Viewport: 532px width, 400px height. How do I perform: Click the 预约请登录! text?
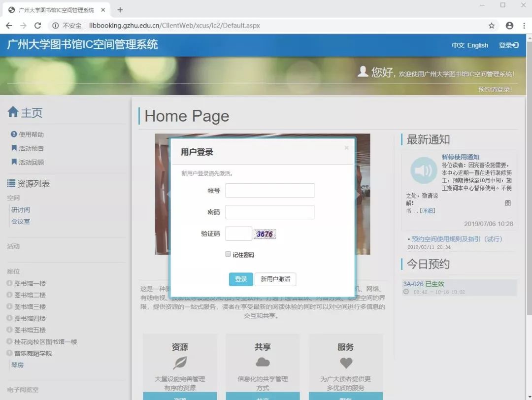coord(495,89)
